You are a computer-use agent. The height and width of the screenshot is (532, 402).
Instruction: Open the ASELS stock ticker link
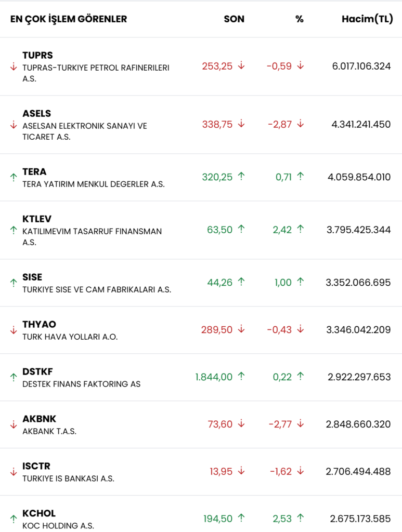tap(36, 113)
